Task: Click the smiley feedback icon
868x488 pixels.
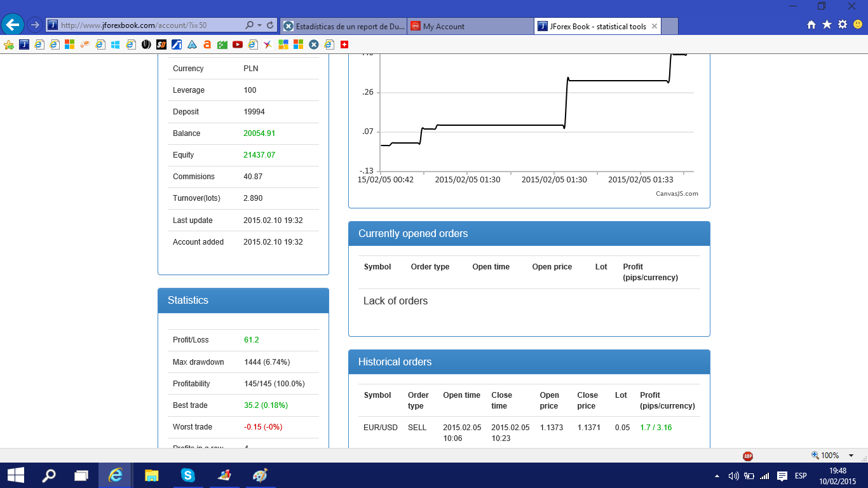Action: pos(858,25)
